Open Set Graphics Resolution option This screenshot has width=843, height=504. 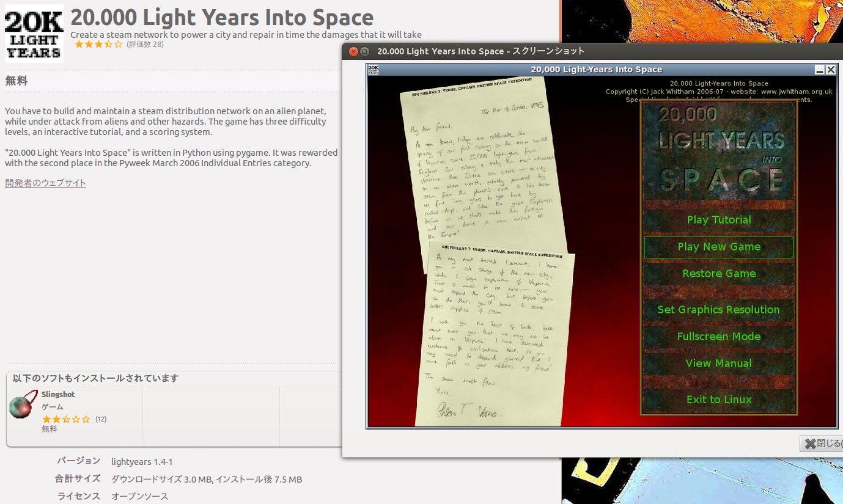[719, 310]
